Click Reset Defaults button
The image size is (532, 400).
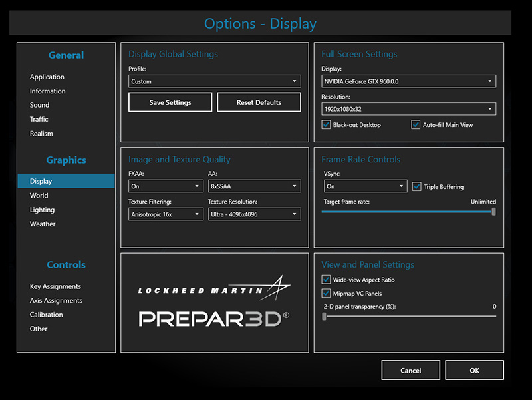coord(259,102)
